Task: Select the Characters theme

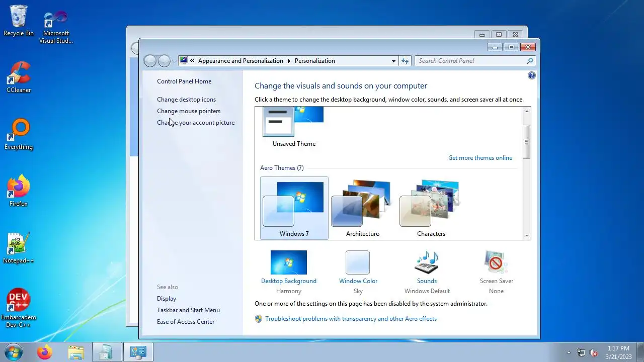Action: [x=431, y=208]
